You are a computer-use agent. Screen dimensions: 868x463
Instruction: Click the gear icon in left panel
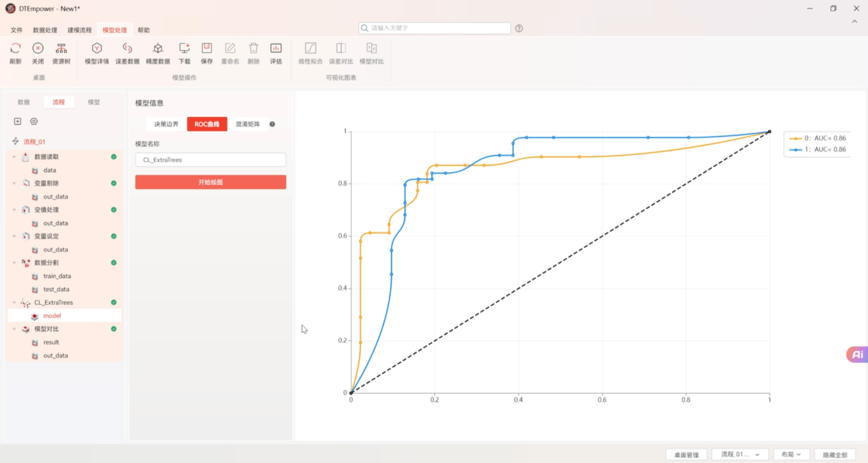click(34, 121)
